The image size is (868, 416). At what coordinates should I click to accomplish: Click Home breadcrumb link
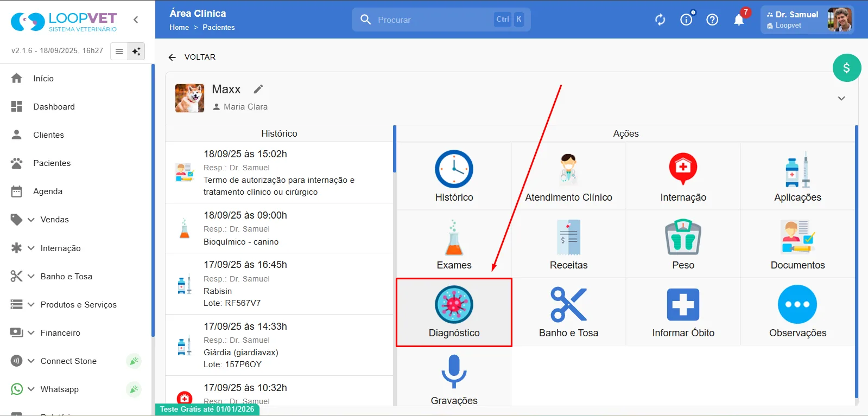pyautogui.click(x=179, y=27)
